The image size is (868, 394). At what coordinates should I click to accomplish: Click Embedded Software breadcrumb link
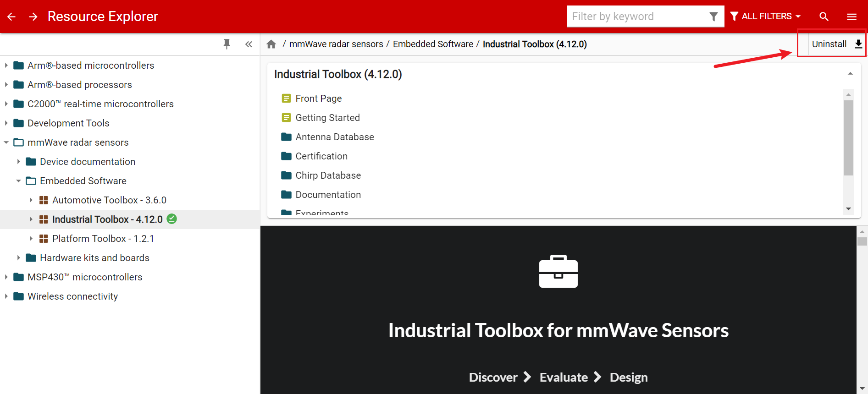click(432, 44)
